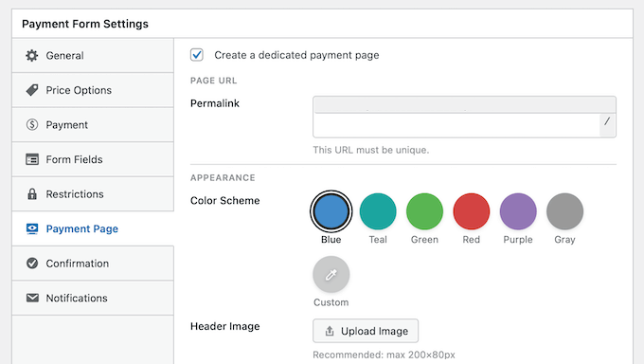This screenshot has height=364, width=644.
Task: Click the upload arrow icon in Upload Image
Action: coord(330,331)
